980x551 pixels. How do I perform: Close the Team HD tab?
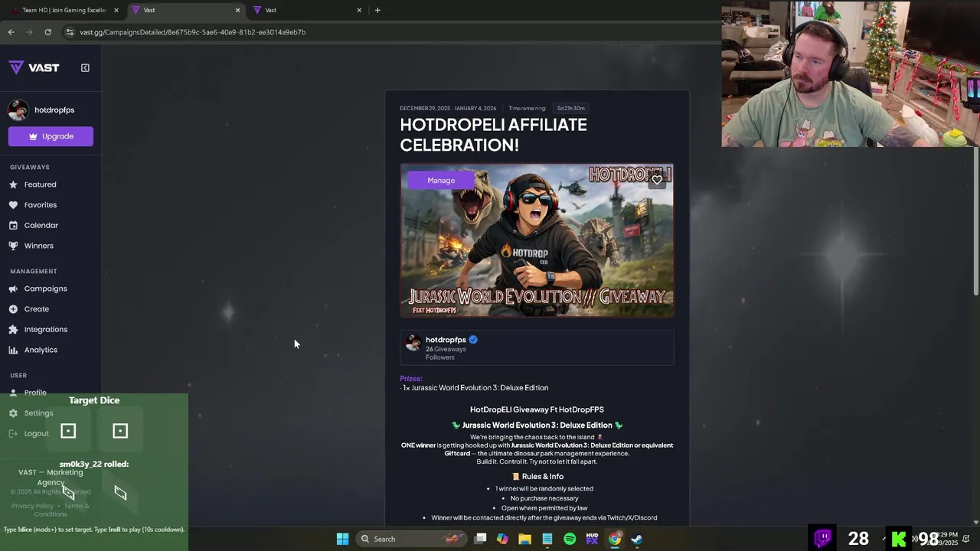116,10
